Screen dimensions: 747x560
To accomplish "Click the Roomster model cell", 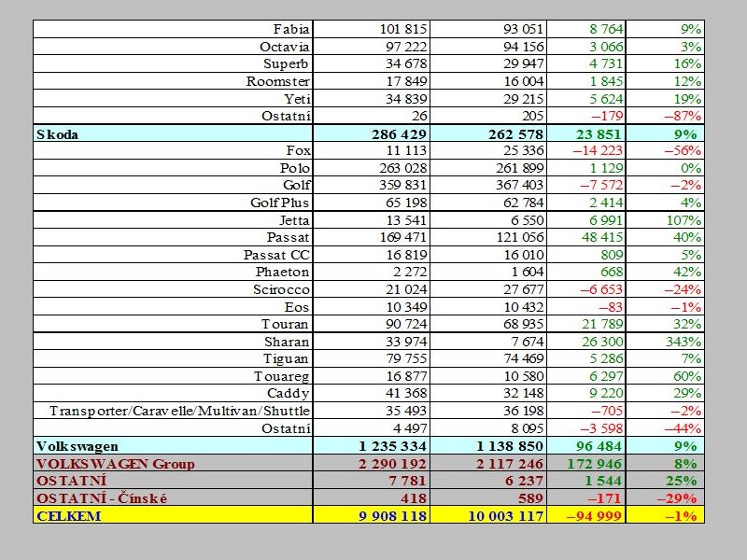I will coord(278,81).
